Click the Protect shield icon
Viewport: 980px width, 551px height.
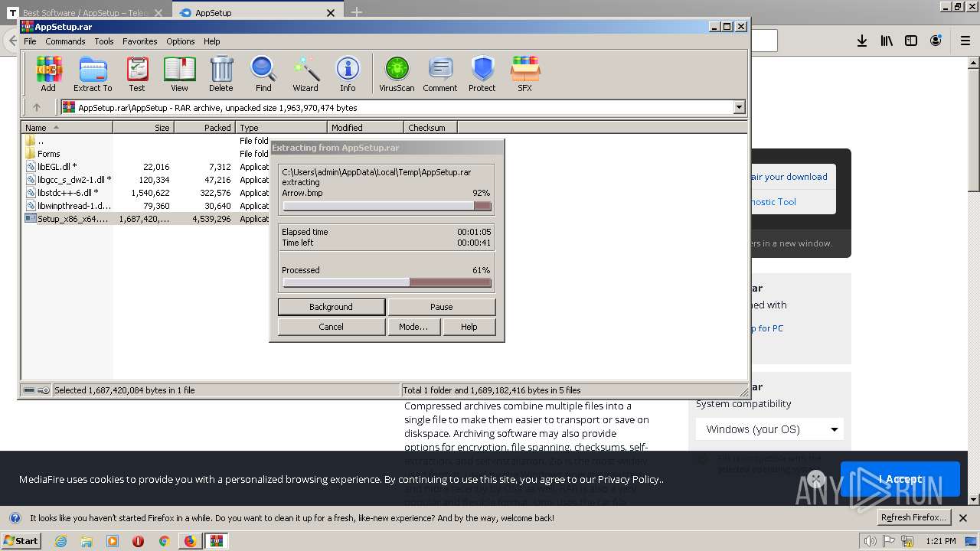482,74
